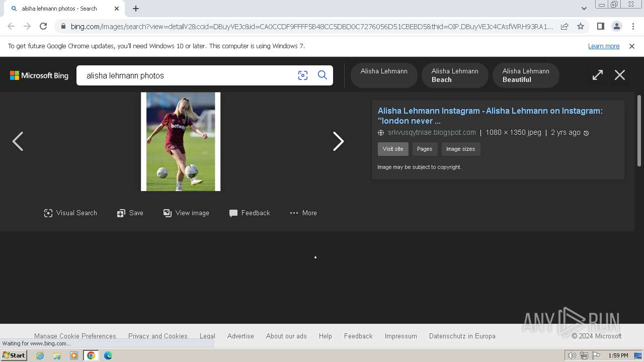
Task: Select Alisha Lehmann Beach suggestion chip
Action: tap(455, 75)
